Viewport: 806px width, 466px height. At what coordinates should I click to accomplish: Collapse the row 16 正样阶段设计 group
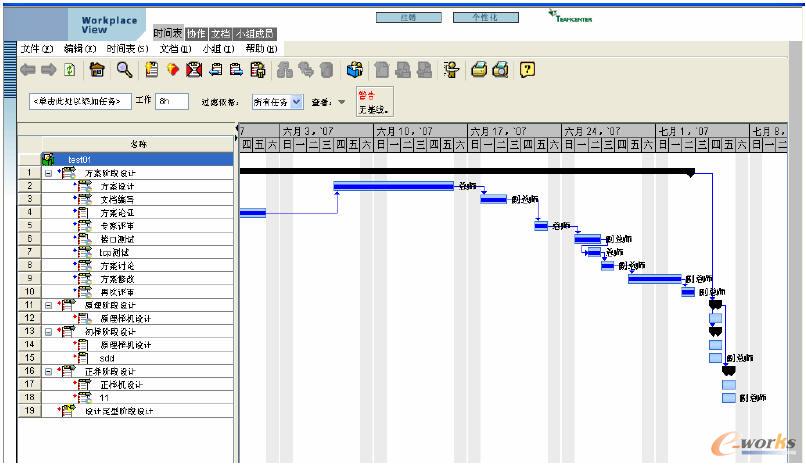tap(48, 370)
